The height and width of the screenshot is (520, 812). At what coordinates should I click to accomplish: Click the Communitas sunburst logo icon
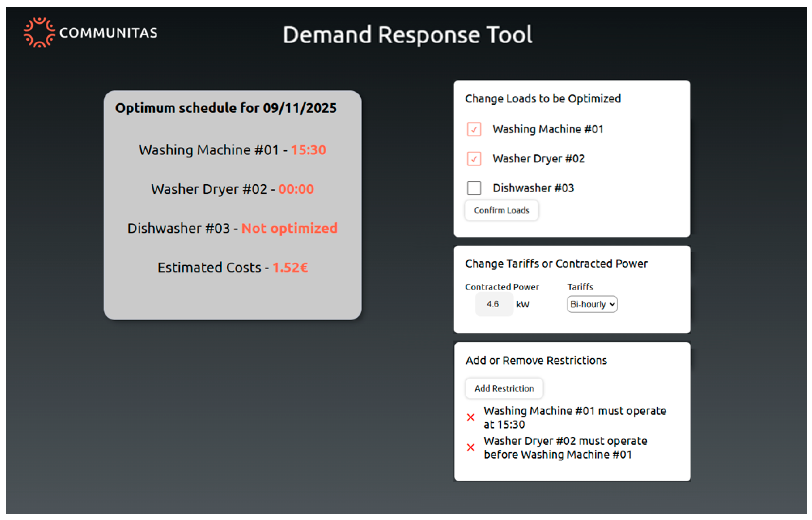click(39, 32)
